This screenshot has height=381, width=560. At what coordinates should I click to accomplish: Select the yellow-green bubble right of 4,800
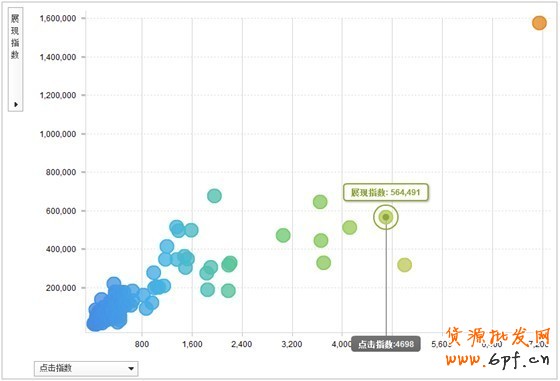[404, 265]
